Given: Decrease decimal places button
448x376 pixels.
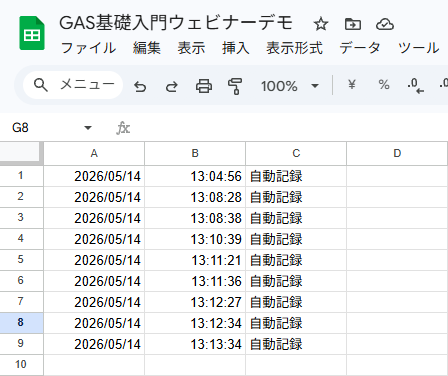Looking at the screenshot, I should tap(416, 86).
